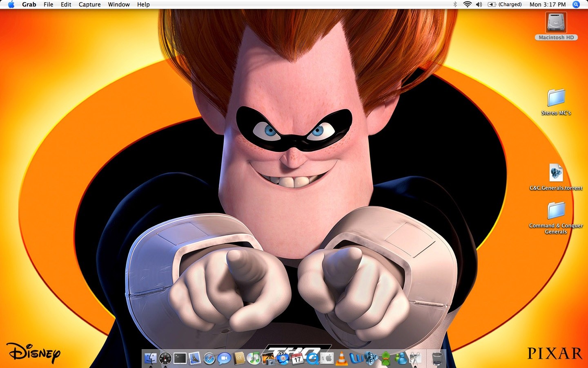This screenshot has width=588, height=368.
Task: Open the File menu
Action: 49,4
